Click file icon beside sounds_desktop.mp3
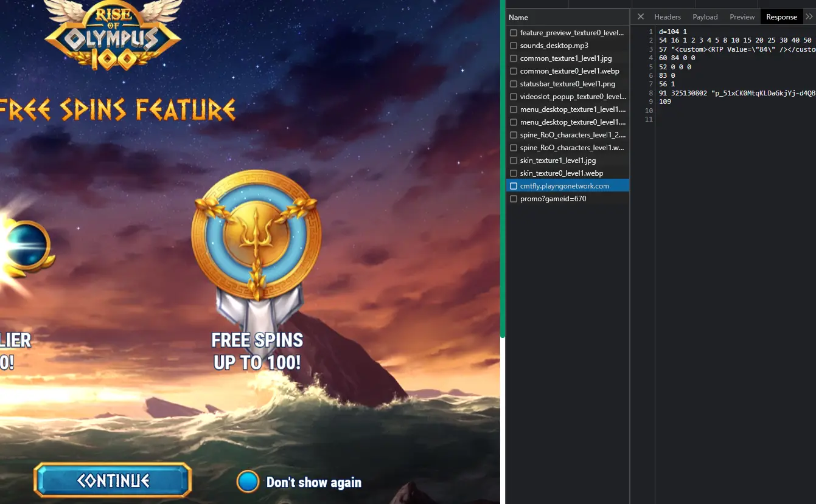The width and height of the screenshot is (816, 504). coord(514,46)
